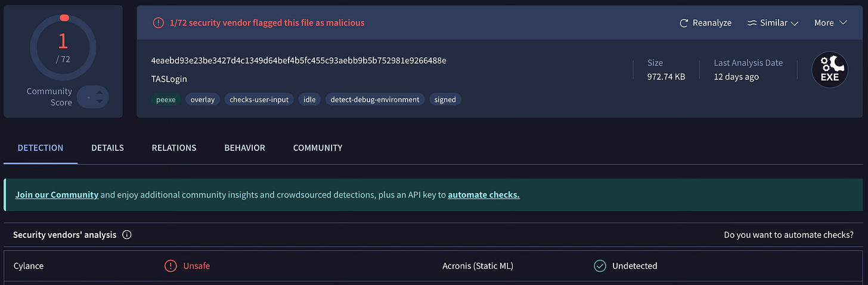Screen dimensions: 868x285
Task: Click the Last Analysis Date label
Action: point(749,63)
